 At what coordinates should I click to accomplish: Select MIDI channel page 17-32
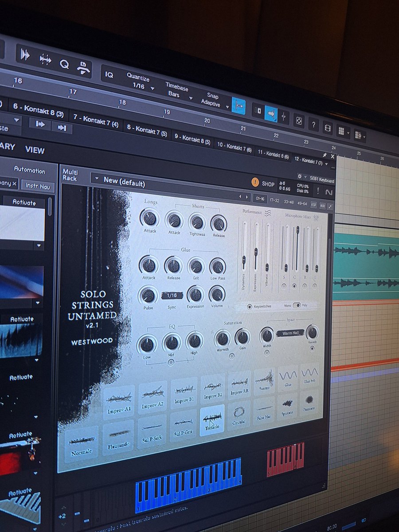pyautogui.click(x=275, y=200)
